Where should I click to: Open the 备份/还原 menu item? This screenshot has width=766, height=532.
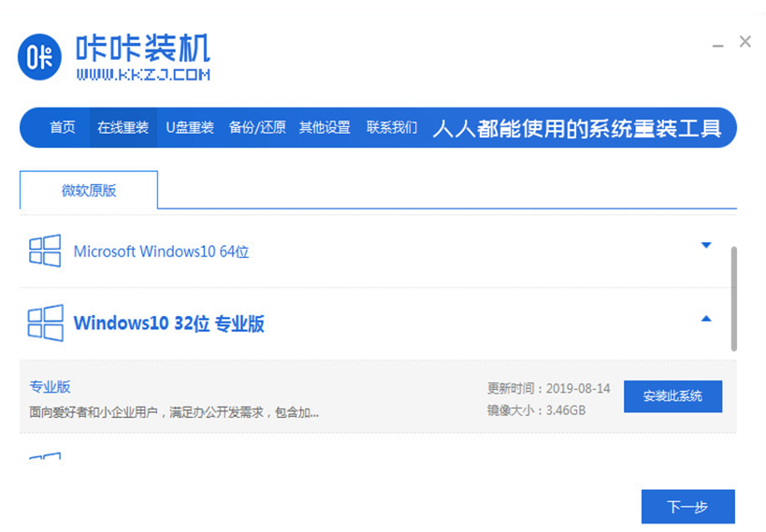(256, 128)
